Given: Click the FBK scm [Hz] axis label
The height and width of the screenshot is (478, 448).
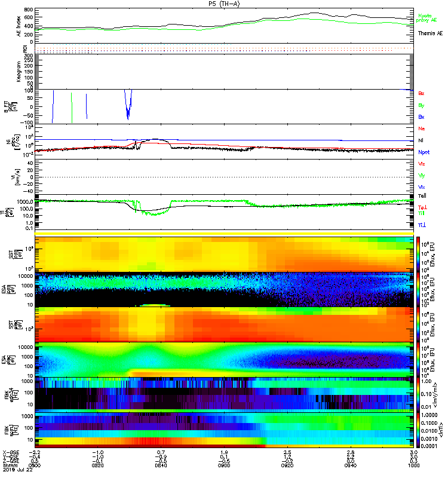Looking at the screenshot, I should click(x=10, y=430).
